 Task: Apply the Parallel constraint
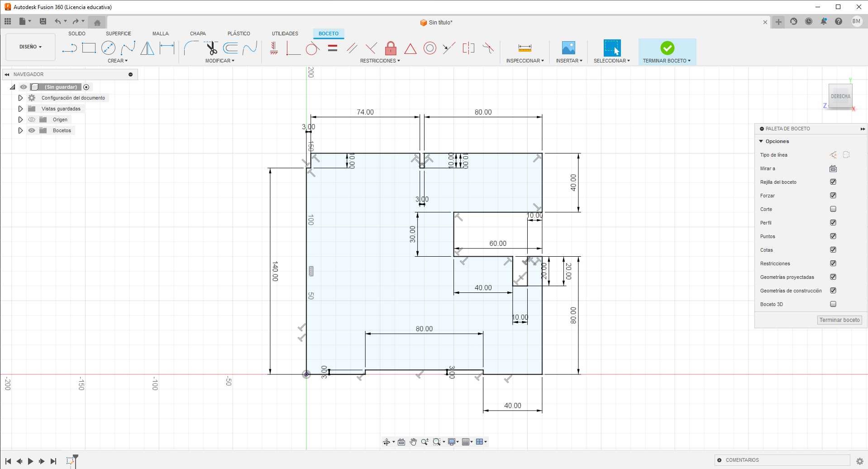point(352,48)
